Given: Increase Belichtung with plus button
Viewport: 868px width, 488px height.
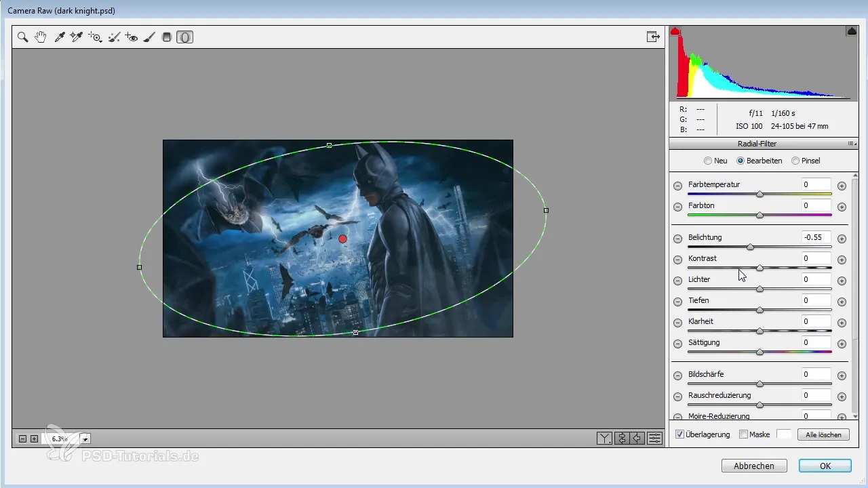Looking at the screenshot, I should coord(842,239).
